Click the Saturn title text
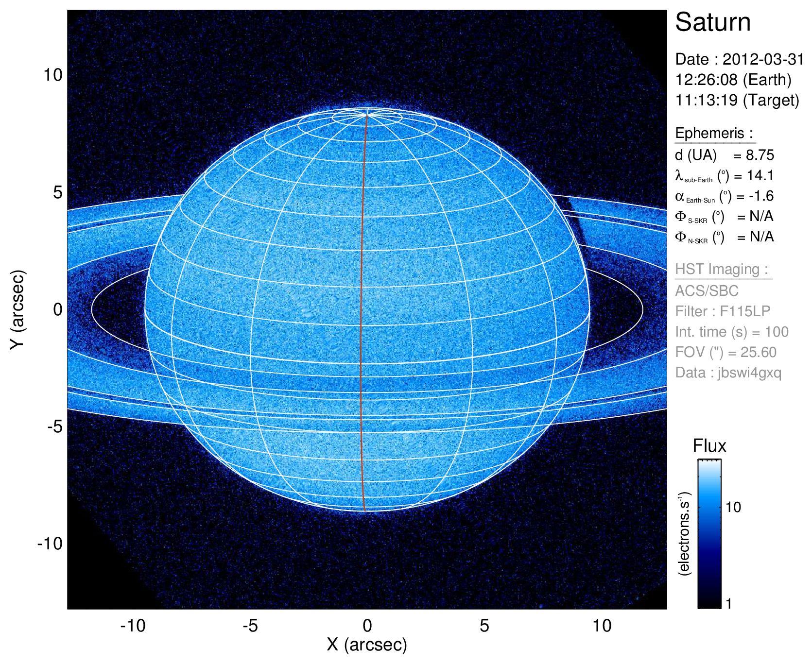The width and height of the screenshot is (812, 664). point(712,22)
